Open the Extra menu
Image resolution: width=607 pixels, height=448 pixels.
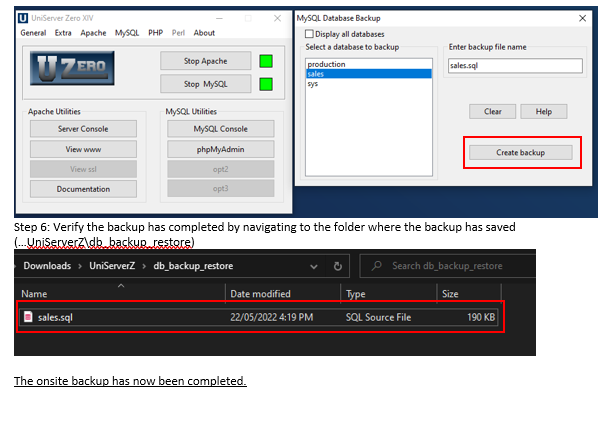tap(63, 33)
